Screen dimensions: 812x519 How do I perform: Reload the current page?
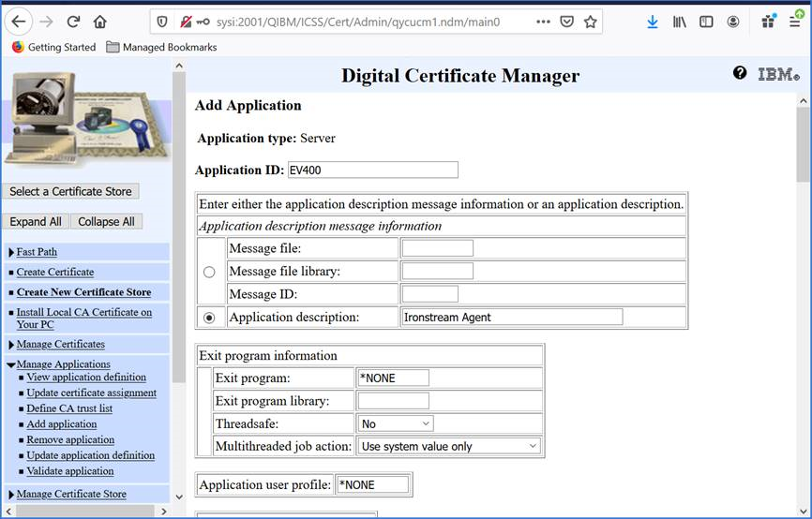73,22
